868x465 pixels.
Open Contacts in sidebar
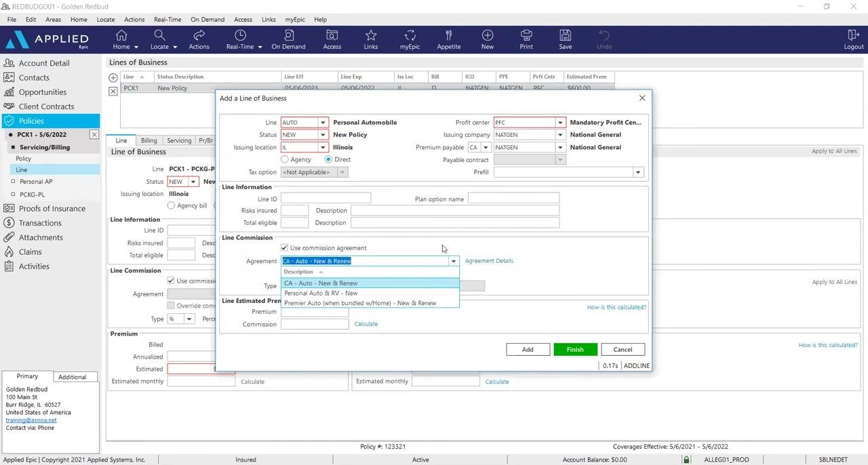(x=34, y=77)
